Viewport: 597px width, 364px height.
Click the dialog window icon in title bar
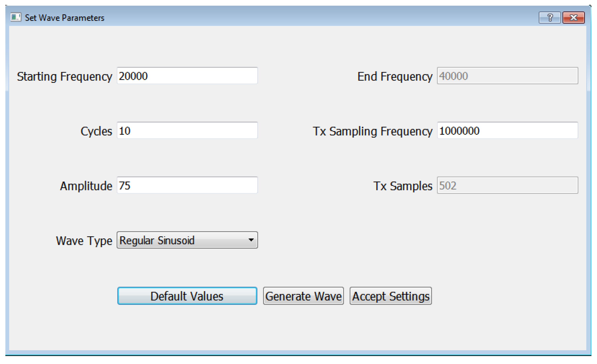coord(16,17)
